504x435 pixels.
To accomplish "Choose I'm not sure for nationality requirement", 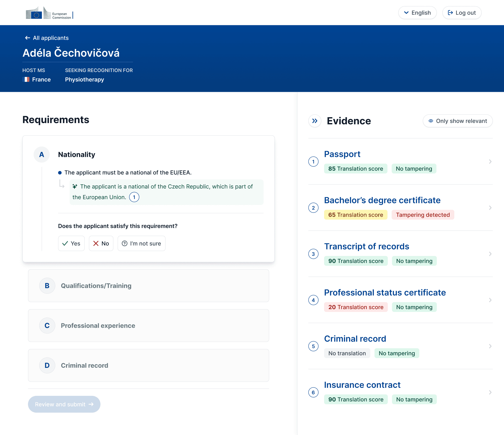I will [x=141, y=244].
